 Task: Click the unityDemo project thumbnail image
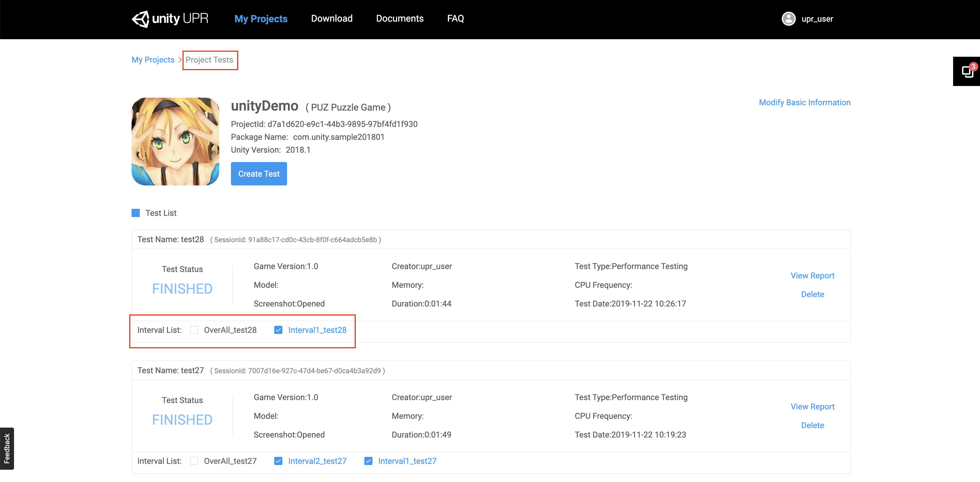[175, 142]
